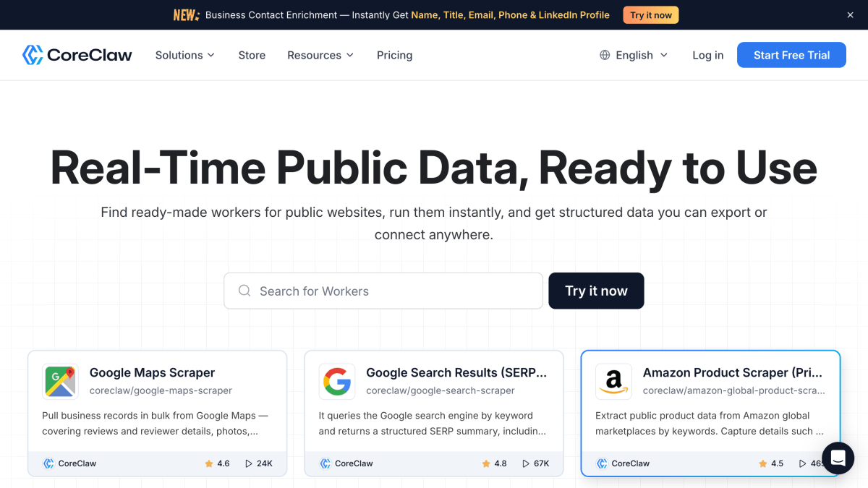Click the magnifier icon in search box
The width and height of the screenshot is (868, 488).
(x=245, y=291)
